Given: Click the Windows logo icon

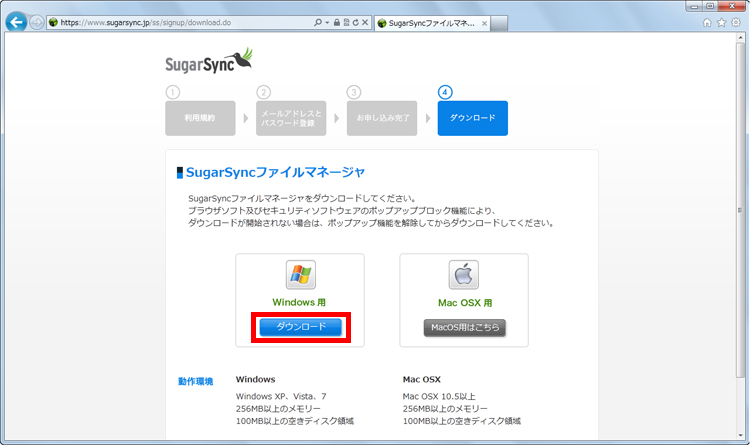Looking at the screenshot, I should pos(300,275).
